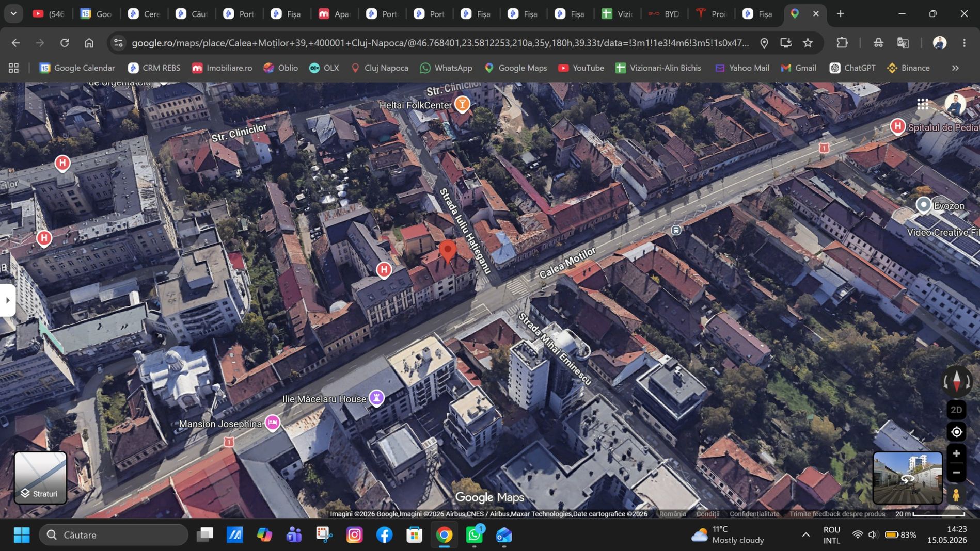Open the Confidențialitate privacy link
The image size is (980, 551).
[754, 514]
